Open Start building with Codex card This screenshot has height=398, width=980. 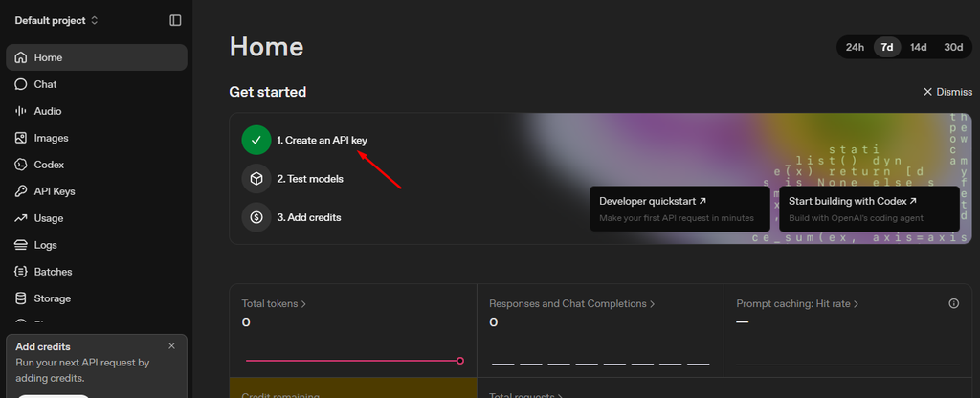click(869, 209)
